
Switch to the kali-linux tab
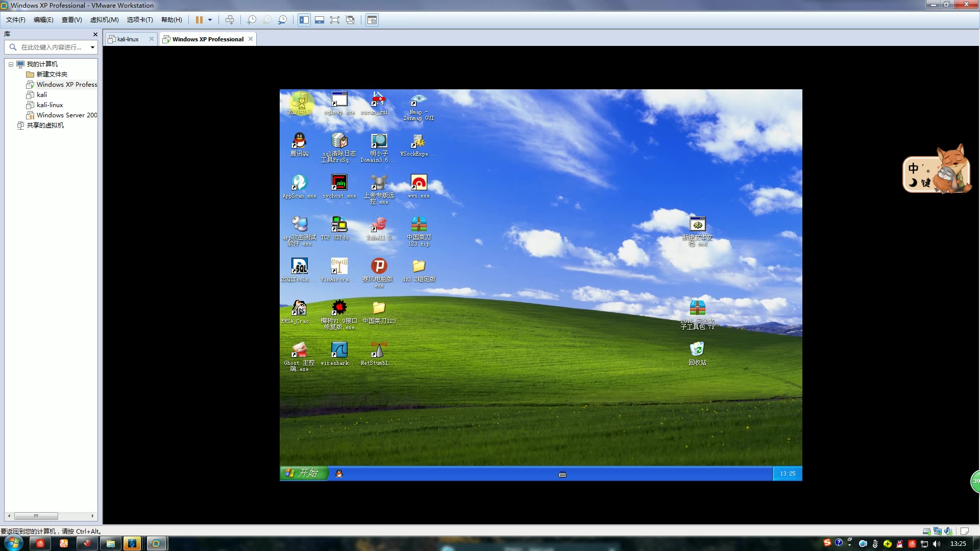click(x=128, y=39)
